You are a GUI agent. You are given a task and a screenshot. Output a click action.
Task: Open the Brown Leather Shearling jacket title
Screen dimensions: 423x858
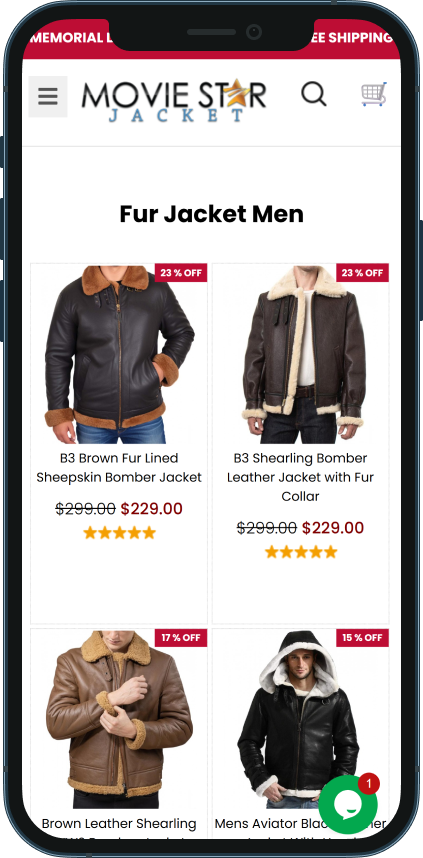click(x=119, y=824)
